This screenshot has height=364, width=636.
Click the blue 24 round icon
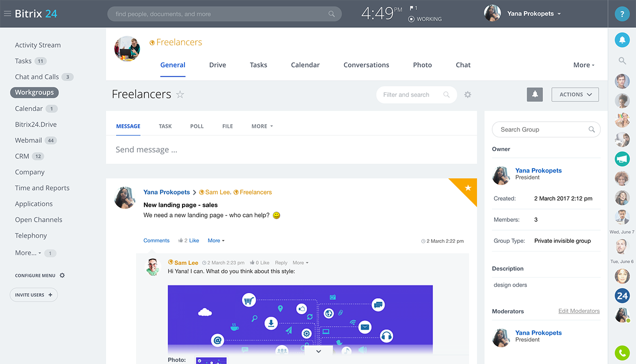coord(622,296)
